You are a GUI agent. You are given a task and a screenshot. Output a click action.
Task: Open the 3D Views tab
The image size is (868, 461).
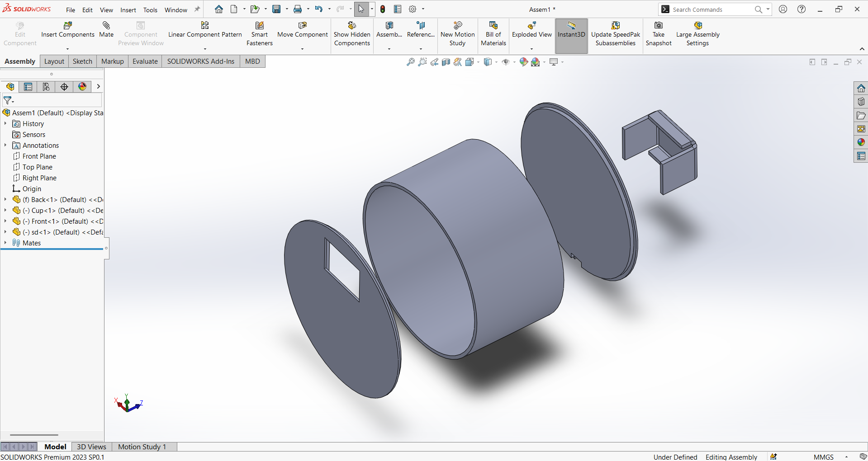pos(91,447)
